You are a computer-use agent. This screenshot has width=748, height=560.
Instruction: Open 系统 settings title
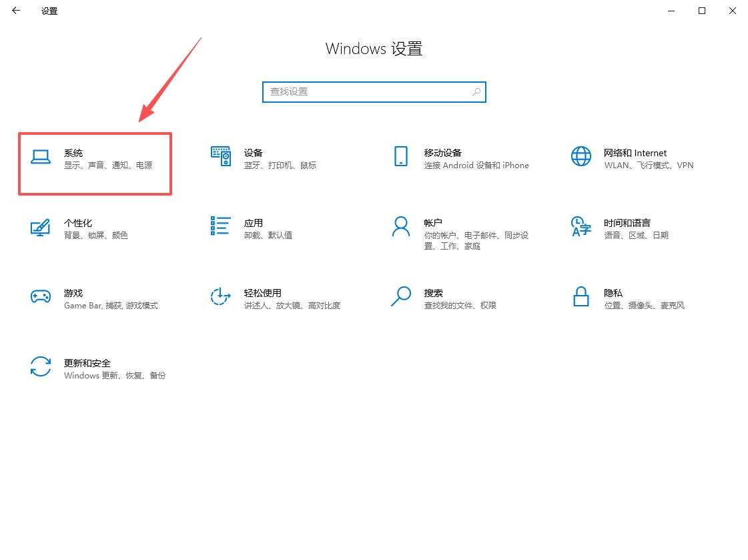coord(73,153)
